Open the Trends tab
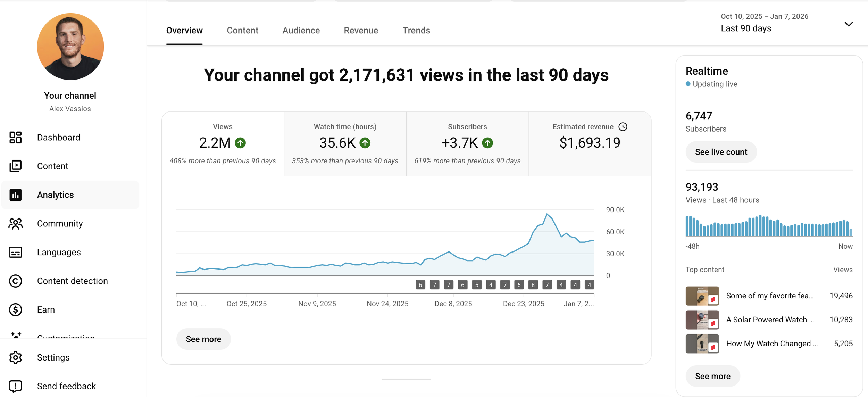The image size is (868, 397). (416, 30)
